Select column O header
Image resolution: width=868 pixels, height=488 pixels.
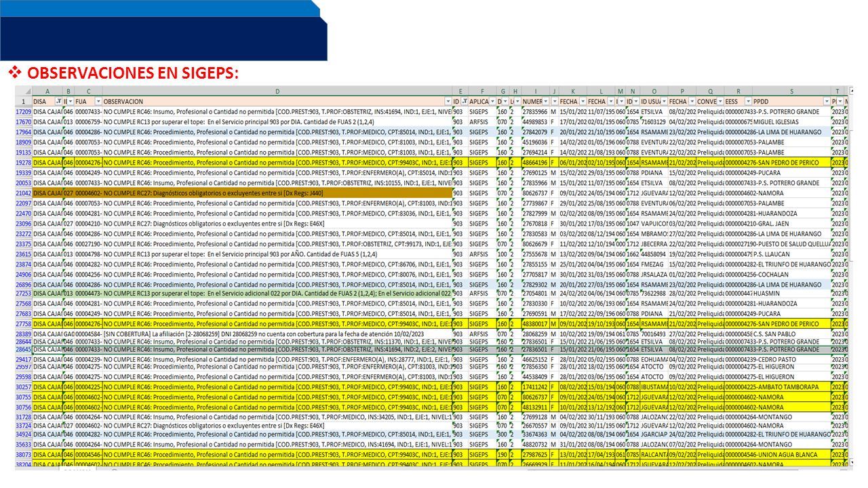[x=654, y=91]
